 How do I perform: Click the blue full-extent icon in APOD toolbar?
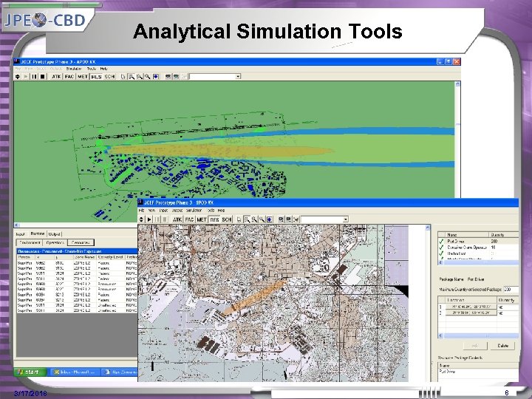tap(155, 76)
